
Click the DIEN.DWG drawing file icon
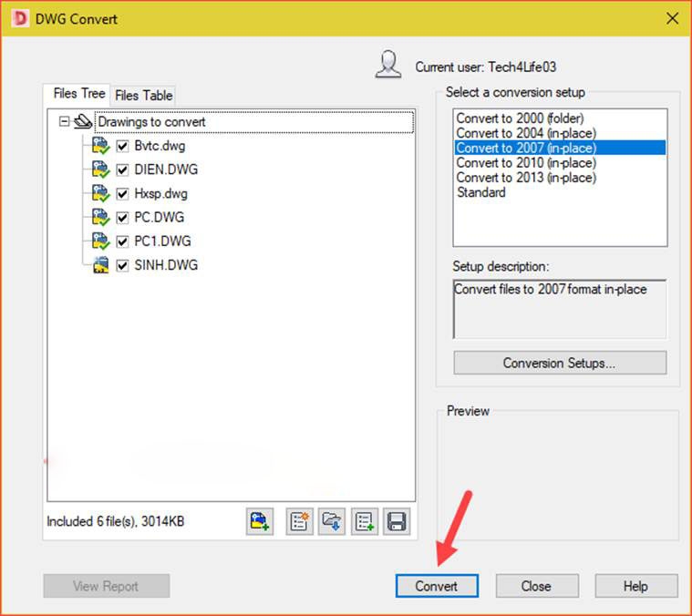100,169
